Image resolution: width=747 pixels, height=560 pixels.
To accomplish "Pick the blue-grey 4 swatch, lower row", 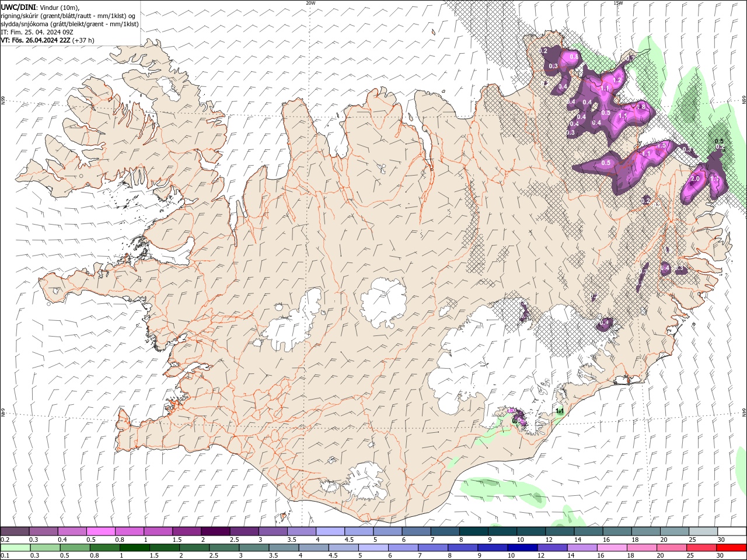I will coord(314,548).
